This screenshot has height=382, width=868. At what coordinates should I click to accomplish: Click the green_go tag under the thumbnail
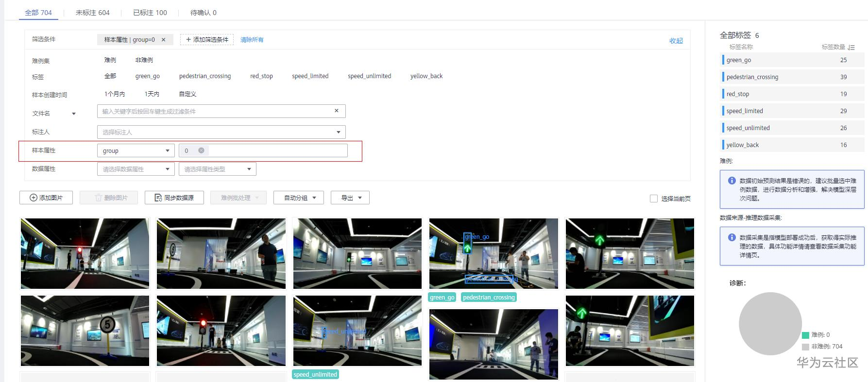click(x=442, y=298)
